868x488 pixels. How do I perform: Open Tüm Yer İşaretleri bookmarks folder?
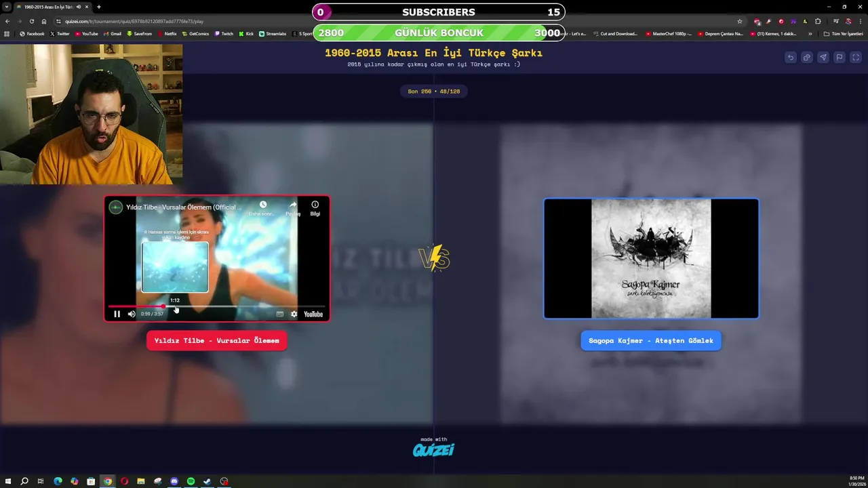coord(843,33)
